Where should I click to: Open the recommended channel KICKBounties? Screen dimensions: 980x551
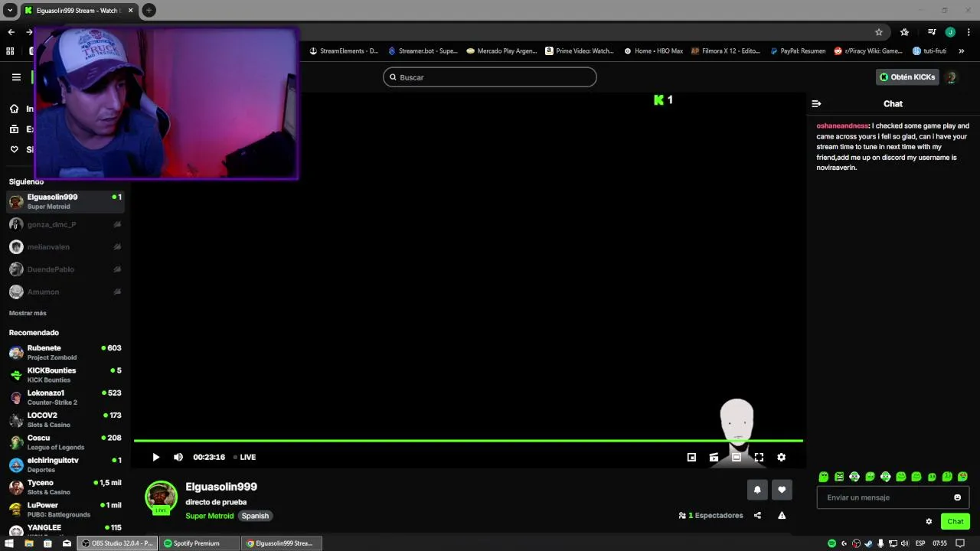(66, 374)
